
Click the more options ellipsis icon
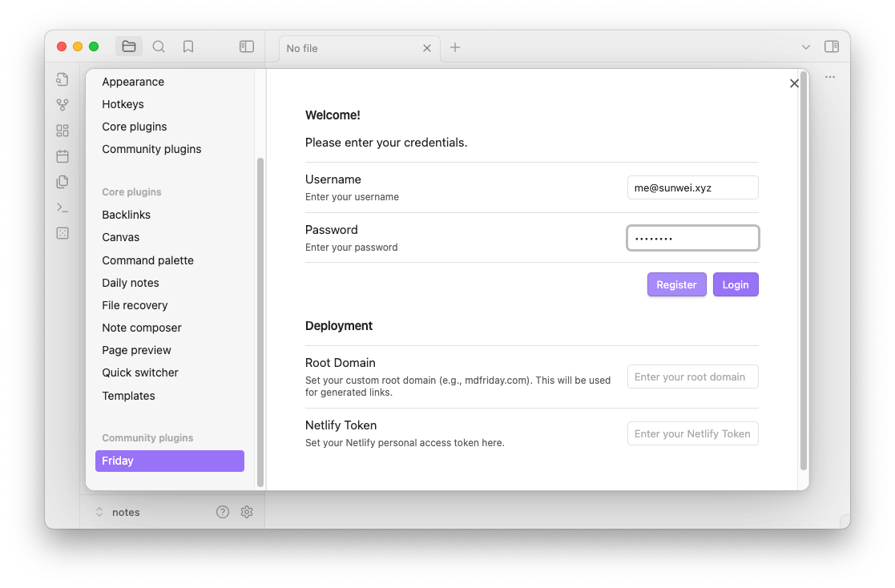[x=830, y=77]
